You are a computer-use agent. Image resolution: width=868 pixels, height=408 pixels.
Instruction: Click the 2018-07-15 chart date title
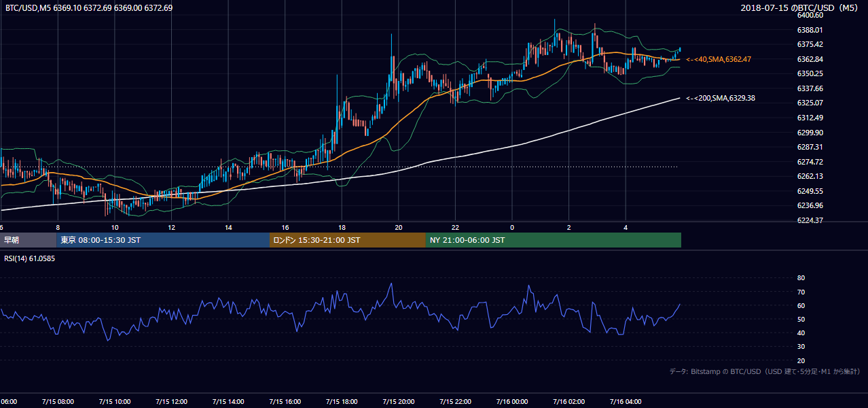[x=801, y=8]
